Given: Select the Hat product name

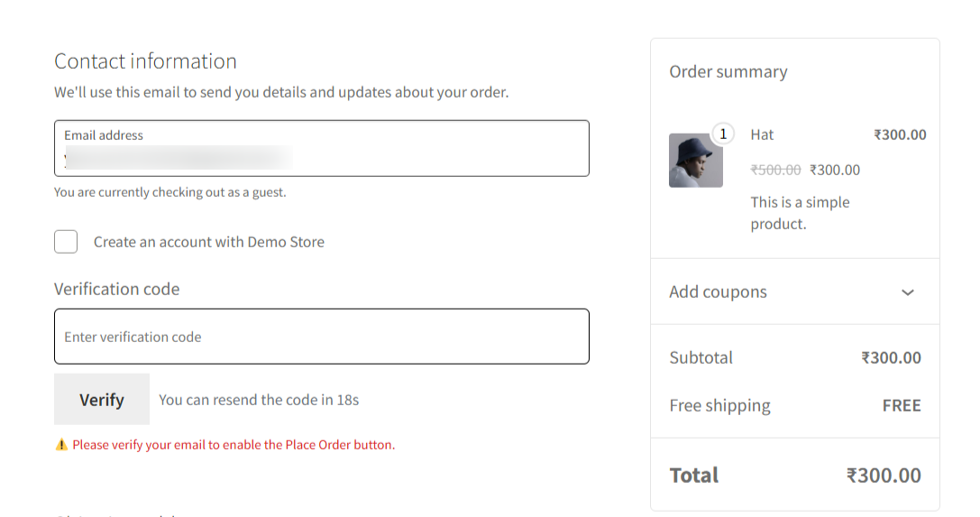Looking at the screenshot, I should pyautogui.click(x=762, y=134).
